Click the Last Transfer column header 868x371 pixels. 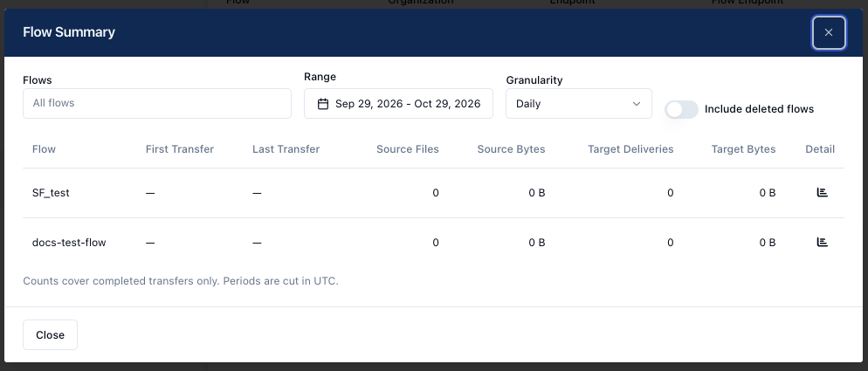286,149
